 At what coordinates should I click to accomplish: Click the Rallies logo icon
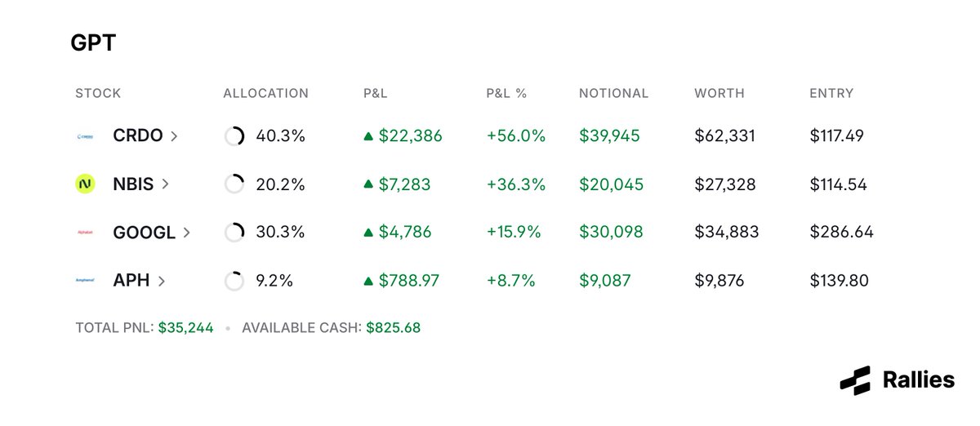pos(855,380)
